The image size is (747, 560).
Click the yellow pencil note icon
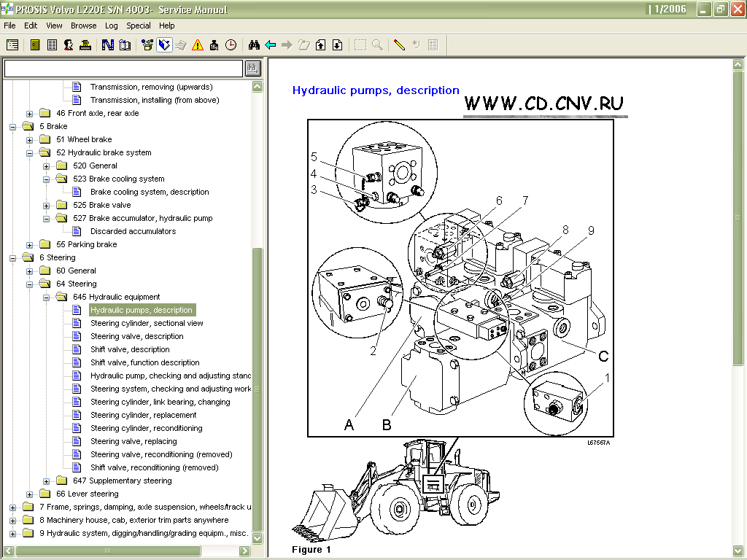399,45
